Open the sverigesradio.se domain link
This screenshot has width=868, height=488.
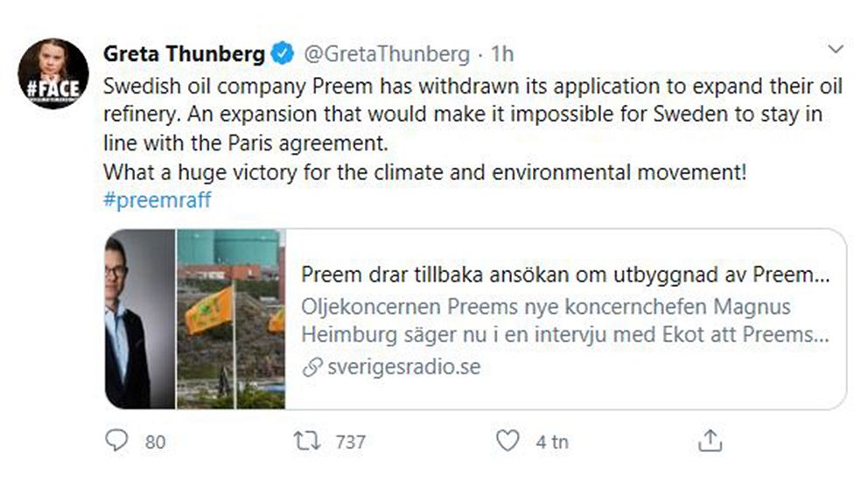coord(404,366)
